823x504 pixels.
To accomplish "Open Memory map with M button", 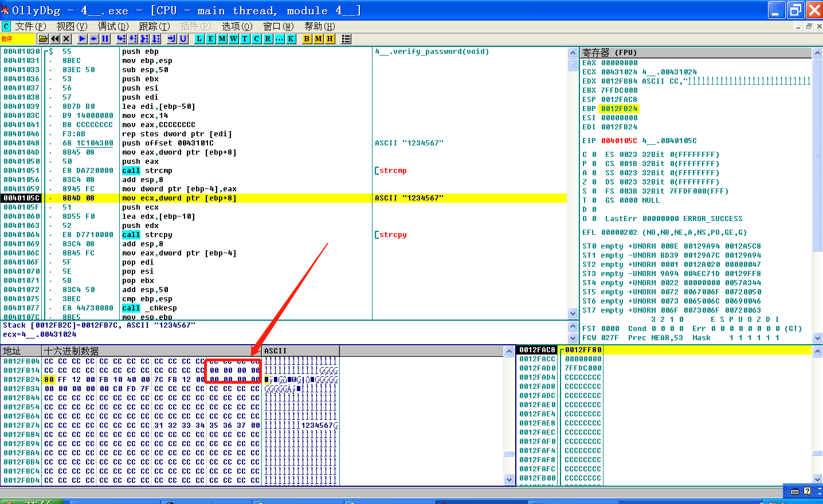I will point(222,39).
